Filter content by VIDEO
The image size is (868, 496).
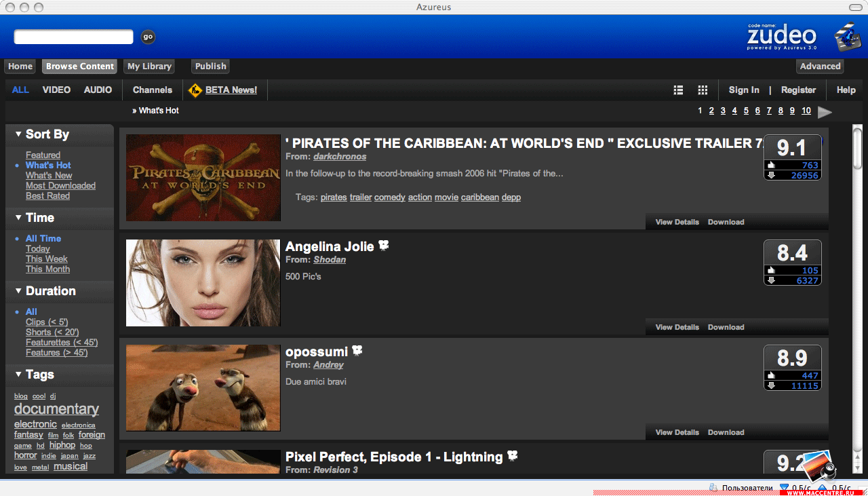tap(56, 90)
